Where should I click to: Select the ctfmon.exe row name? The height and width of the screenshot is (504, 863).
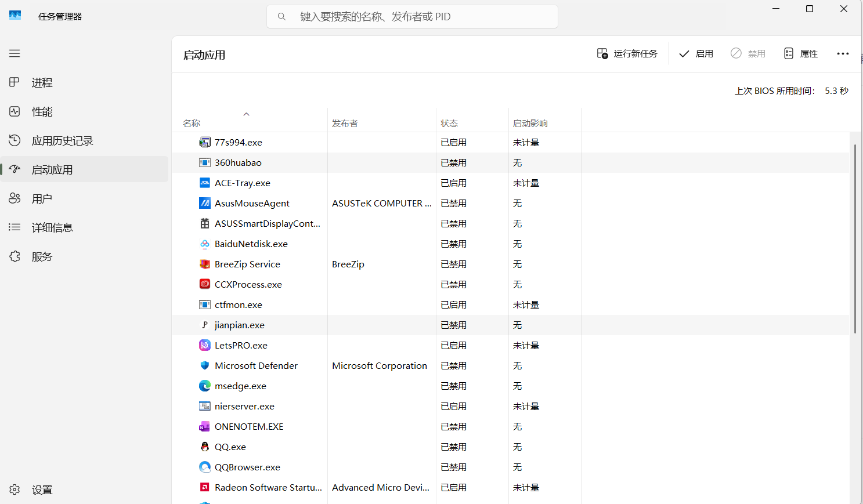(239, 304)
